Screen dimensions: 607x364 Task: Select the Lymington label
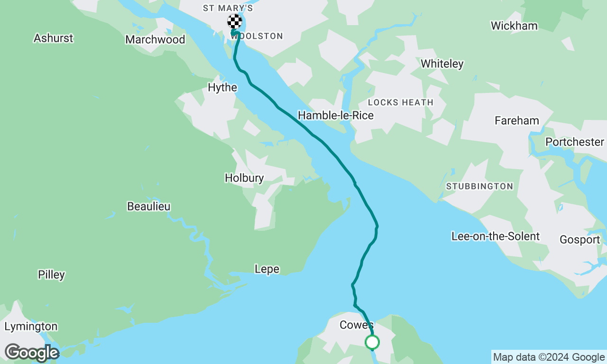[x=31, y=327]
